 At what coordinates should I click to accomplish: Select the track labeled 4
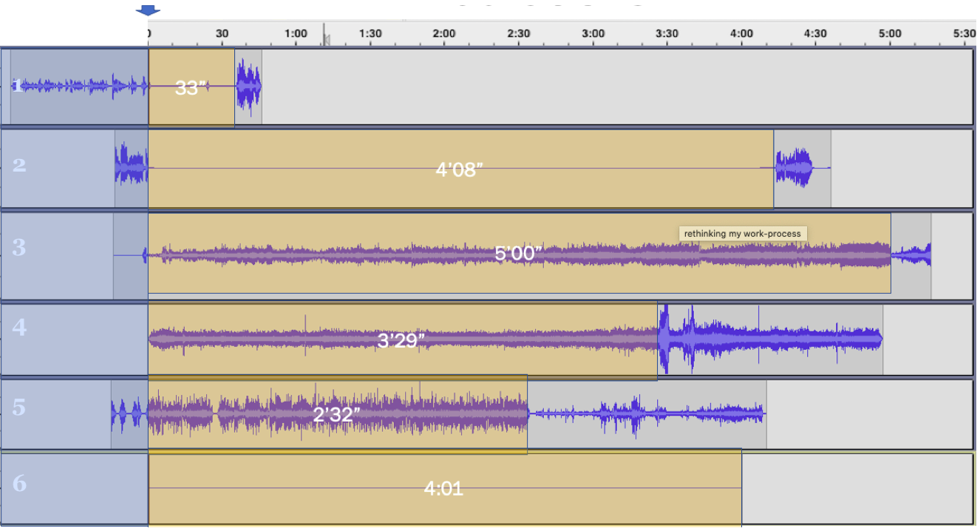click(x=19, y=327)
